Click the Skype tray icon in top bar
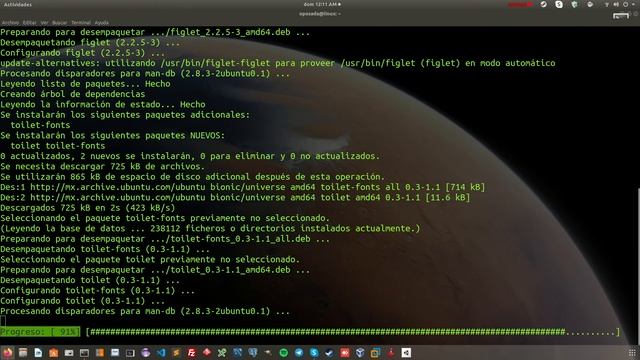 pos(559,4)
